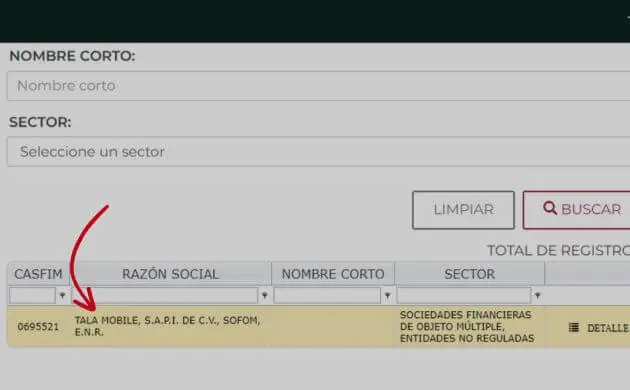Sort by NOMBRE CORTO column header
Viewport: 630px width, 390px height.
click(x=333, y=274)
